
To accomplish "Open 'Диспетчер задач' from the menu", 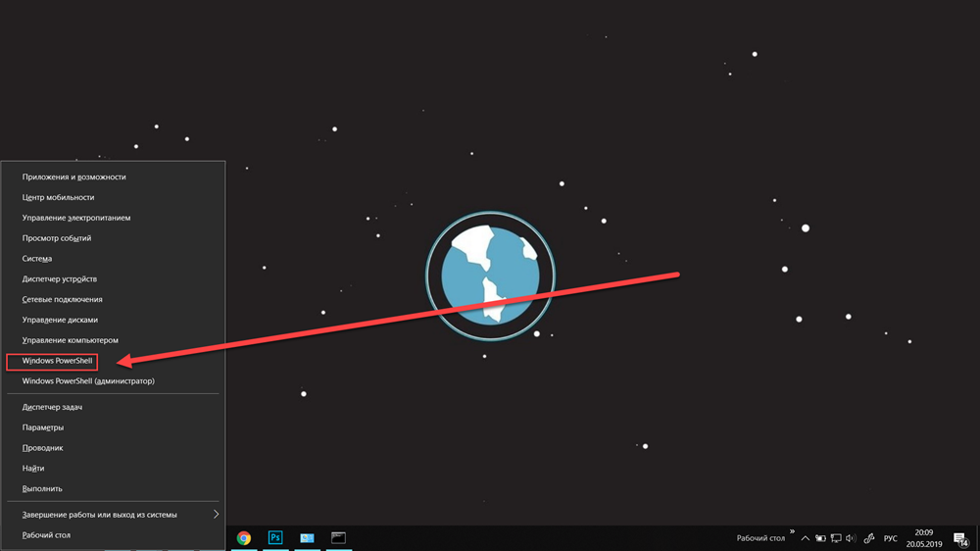I will tap(52, 407).
